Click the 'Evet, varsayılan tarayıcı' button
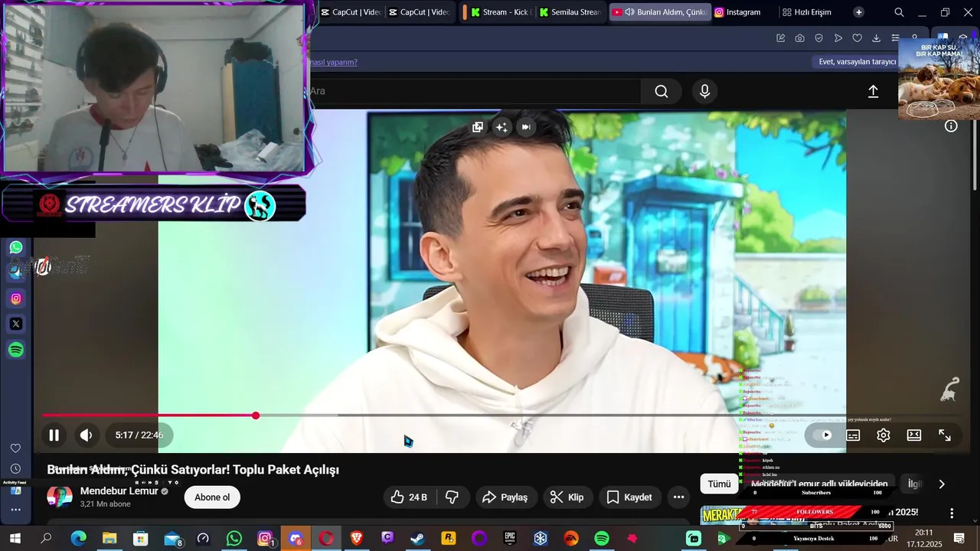The width and height of the screenshot is (980, 551). (x=857, y=62)
